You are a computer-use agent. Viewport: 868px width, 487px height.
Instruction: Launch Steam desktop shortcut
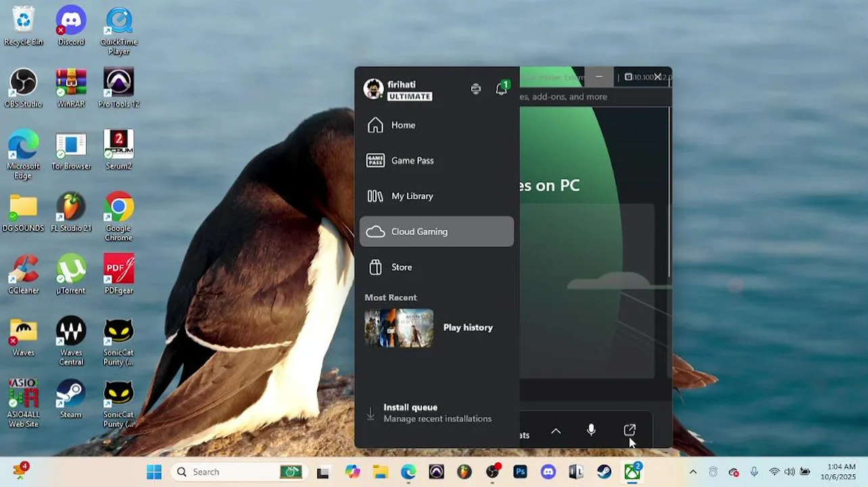click(x=71, y=399)
